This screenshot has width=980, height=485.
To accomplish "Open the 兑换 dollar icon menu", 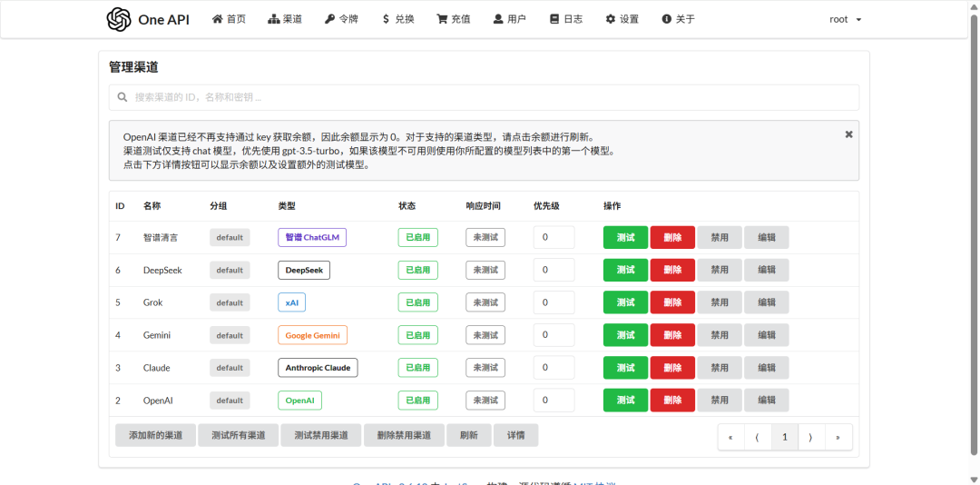I will click(398, 19).
